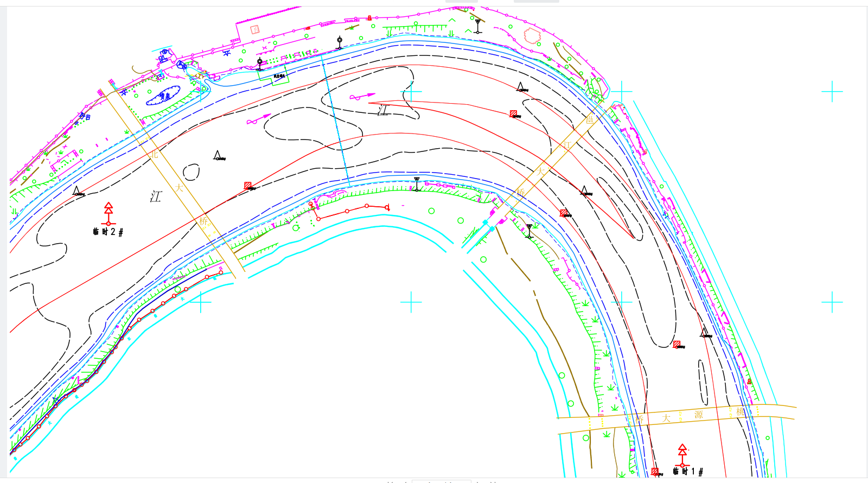This screenshot has width=868, height=483.
Task: Click the cyan grid crosshair at upper far right
Action: [x=832, y=92]
